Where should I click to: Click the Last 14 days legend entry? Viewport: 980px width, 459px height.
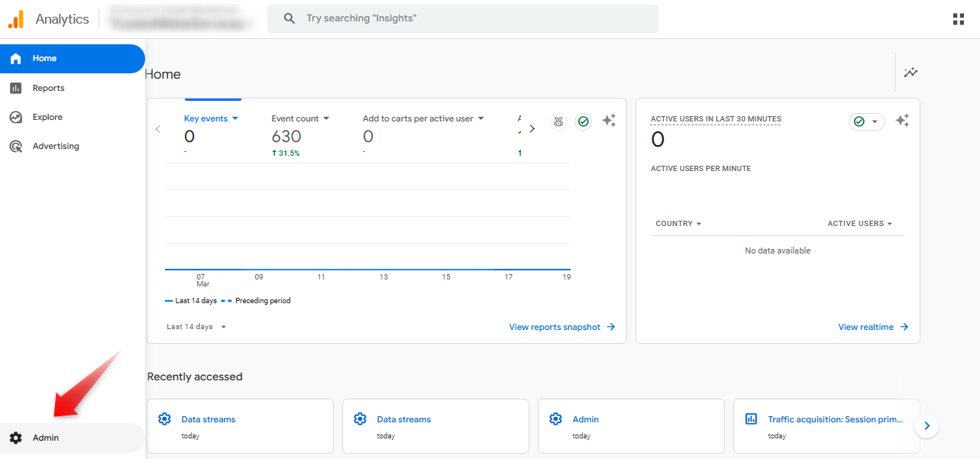point(191,301)
